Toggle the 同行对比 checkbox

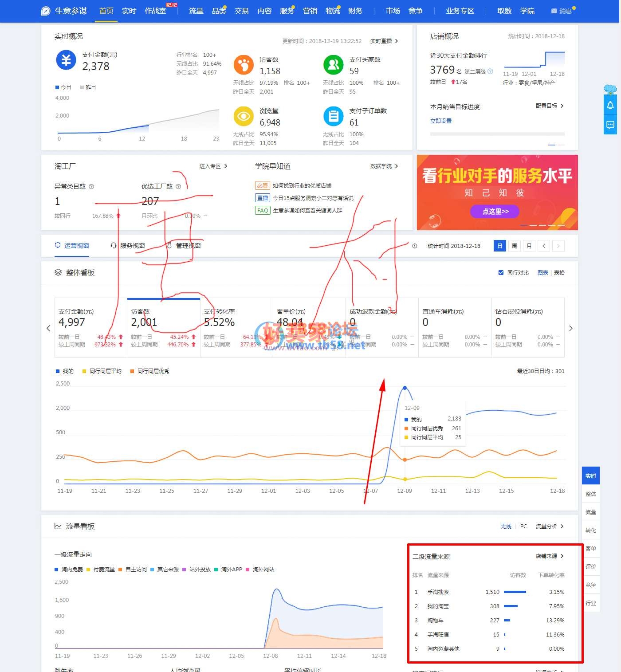point(501,273)
